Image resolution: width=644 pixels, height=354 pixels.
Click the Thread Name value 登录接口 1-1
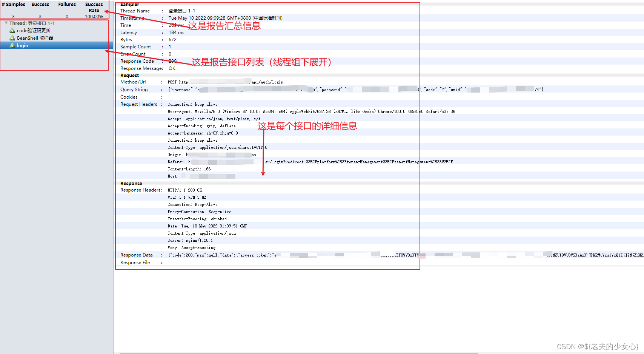point(182,11)
